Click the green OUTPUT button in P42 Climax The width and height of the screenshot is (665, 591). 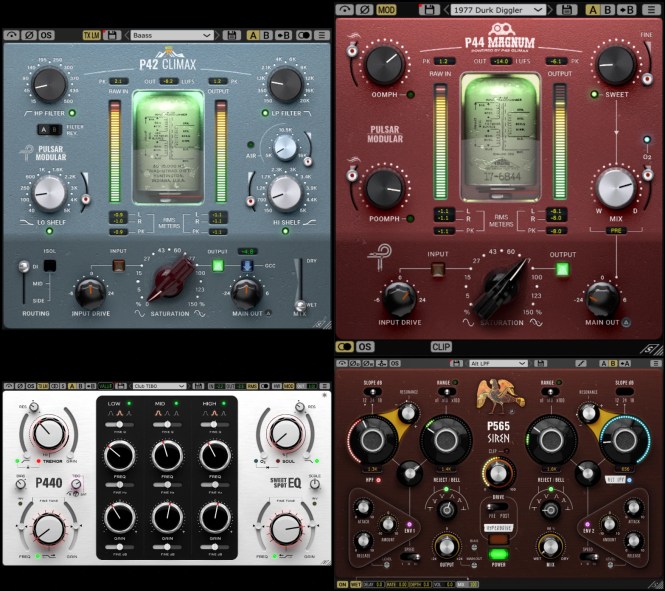(x=218, y=266)
